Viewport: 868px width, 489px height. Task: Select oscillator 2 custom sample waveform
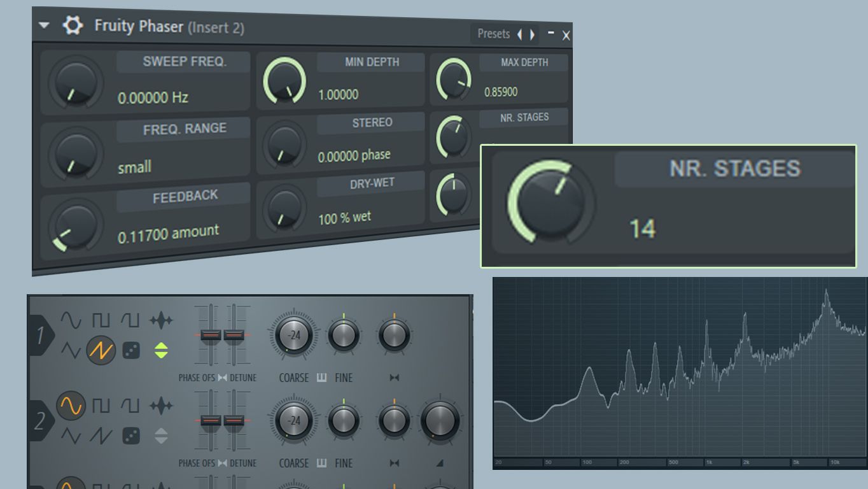(x=161, y=405)
